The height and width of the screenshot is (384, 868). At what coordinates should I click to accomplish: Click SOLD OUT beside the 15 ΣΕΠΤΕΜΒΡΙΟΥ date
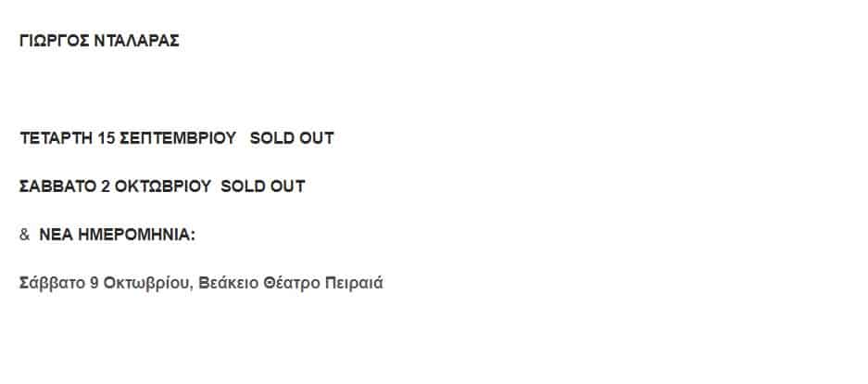292,138
